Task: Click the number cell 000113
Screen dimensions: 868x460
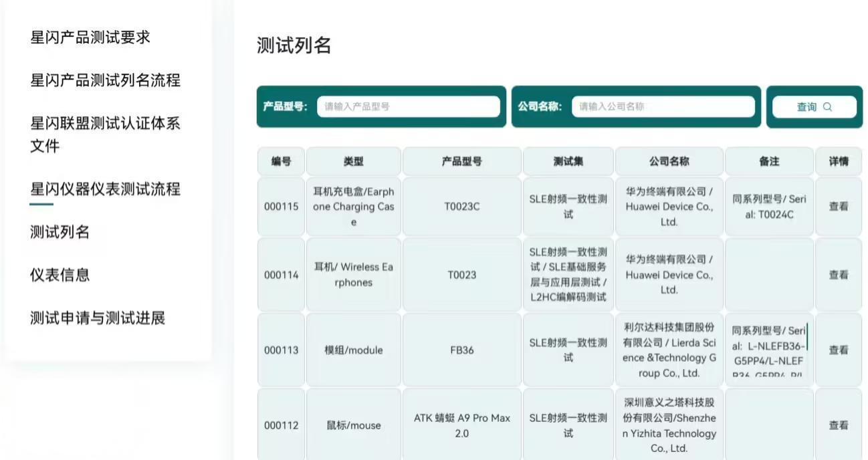Action: point(281,350)
